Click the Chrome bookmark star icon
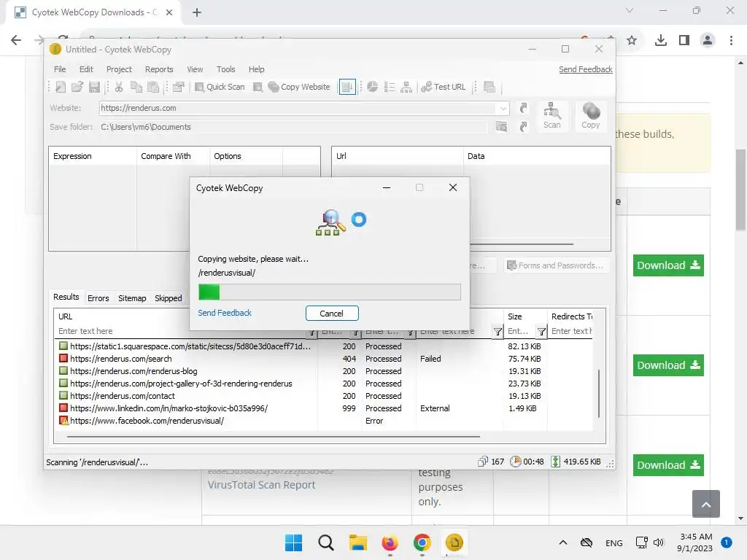The image size is (747, 560). click(632, 41)
